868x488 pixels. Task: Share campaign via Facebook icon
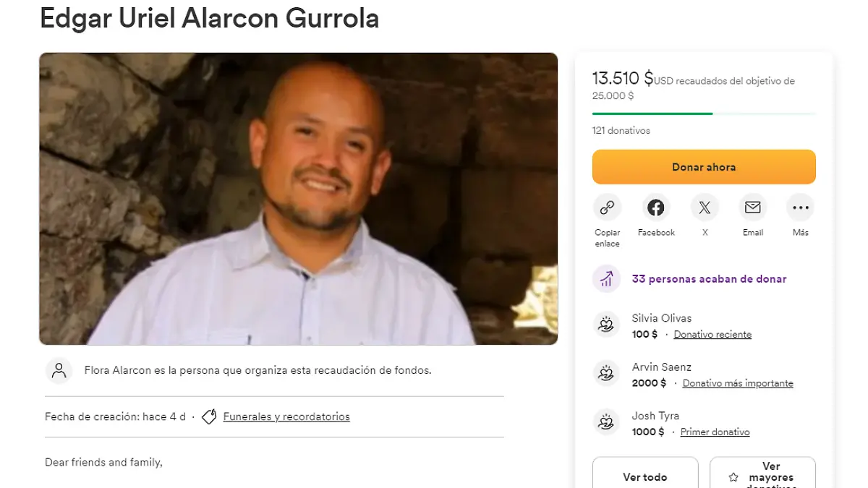[x=656, y=208]
